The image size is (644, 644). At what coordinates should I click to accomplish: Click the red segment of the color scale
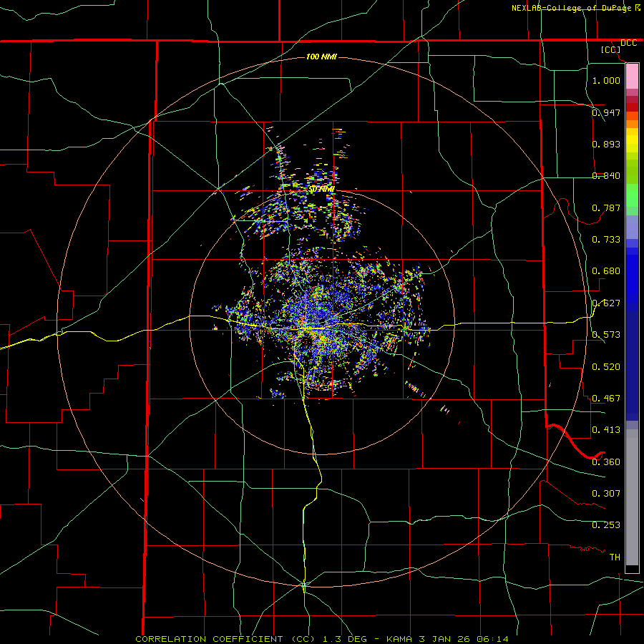click(632, 107)
